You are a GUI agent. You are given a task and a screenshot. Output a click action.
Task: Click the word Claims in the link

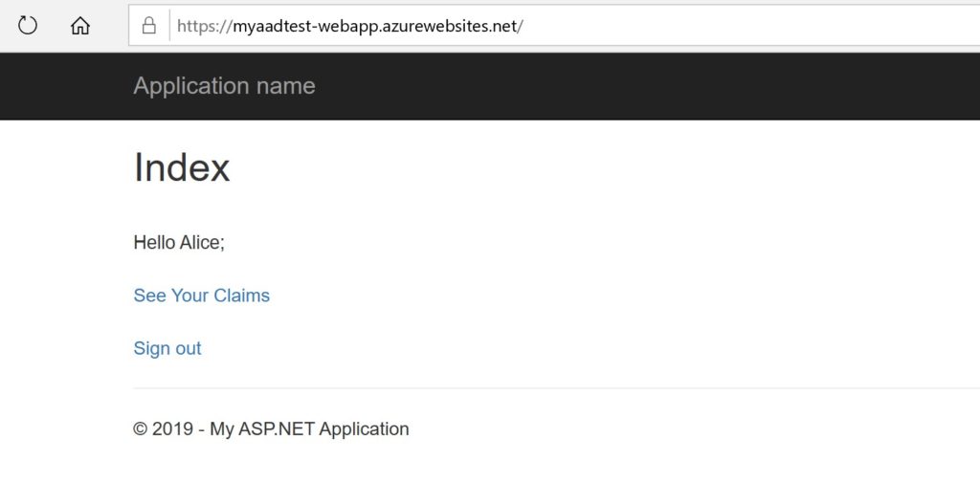[241, 296]
